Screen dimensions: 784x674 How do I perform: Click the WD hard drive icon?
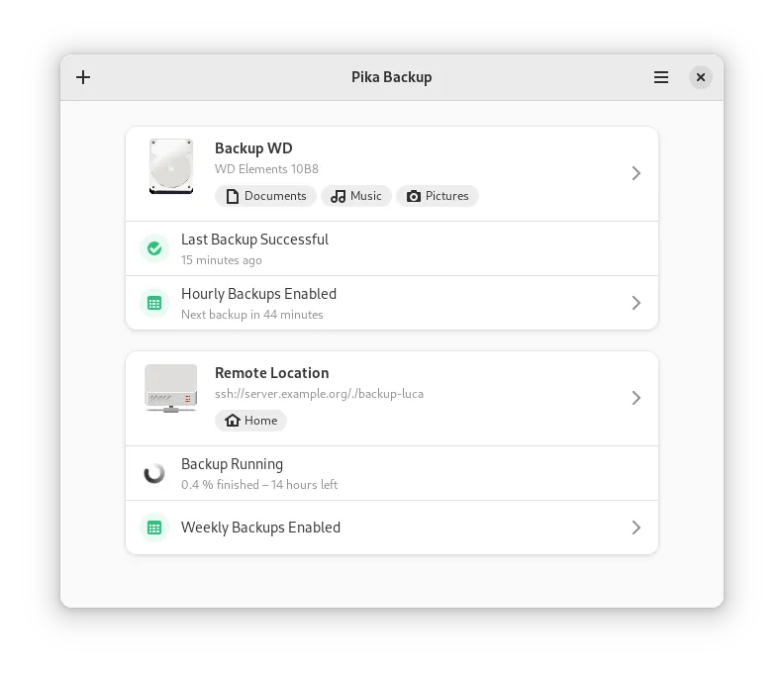point(171,166)
